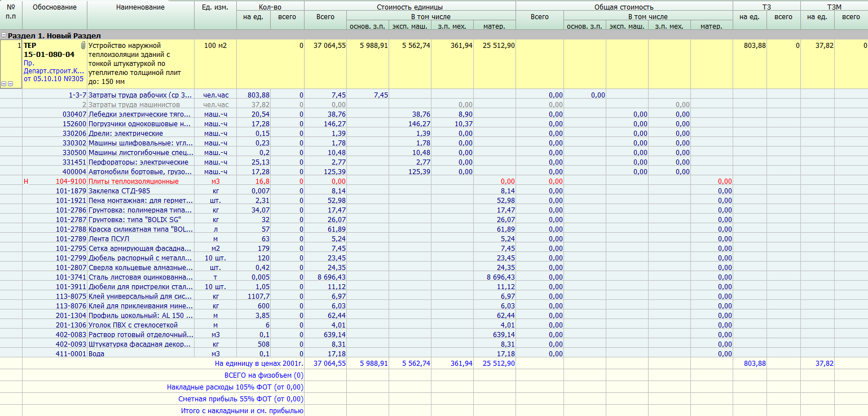
Task: Select the row 'Заклепка СТД-985'
Action: pyautogui.click(x=434, y=191)
